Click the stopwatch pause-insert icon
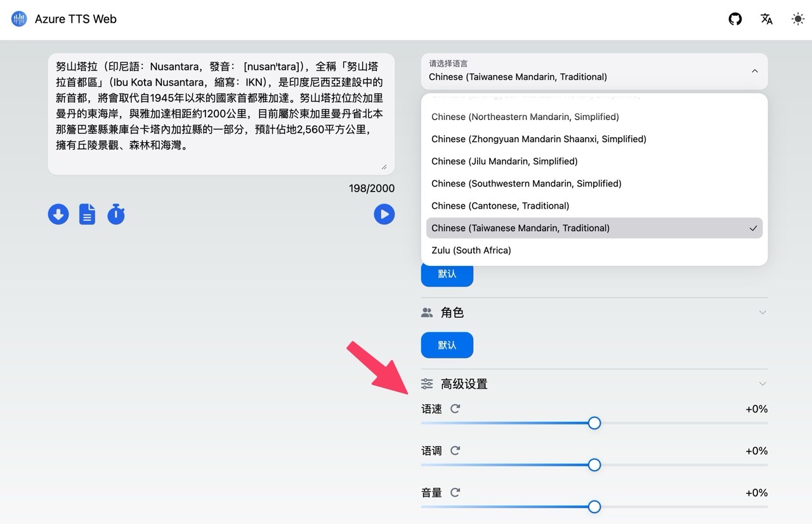 [115, 214]
